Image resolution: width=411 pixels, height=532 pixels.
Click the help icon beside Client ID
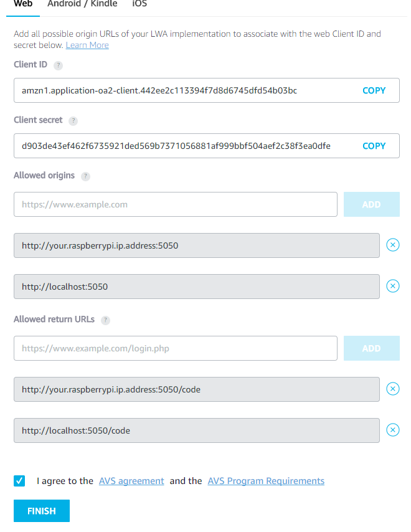[59, 65]
